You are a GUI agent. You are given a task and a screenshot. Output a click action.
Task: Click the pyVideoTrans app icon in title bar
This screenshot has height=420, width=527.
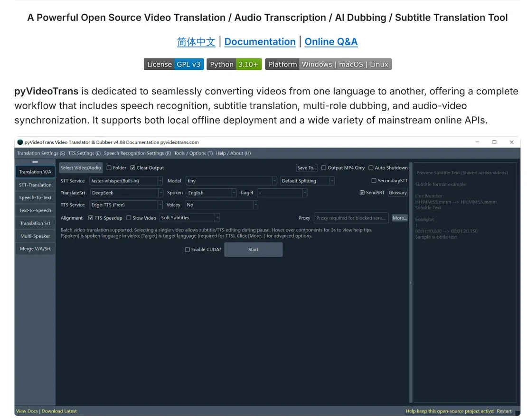pos(20,142)
